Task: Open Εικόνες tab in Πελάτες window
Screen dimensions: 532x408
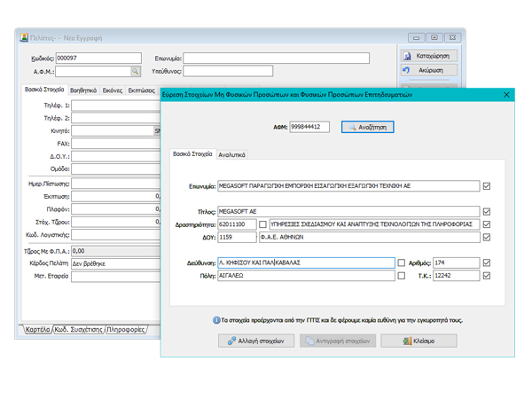Action: click(113, 90)
